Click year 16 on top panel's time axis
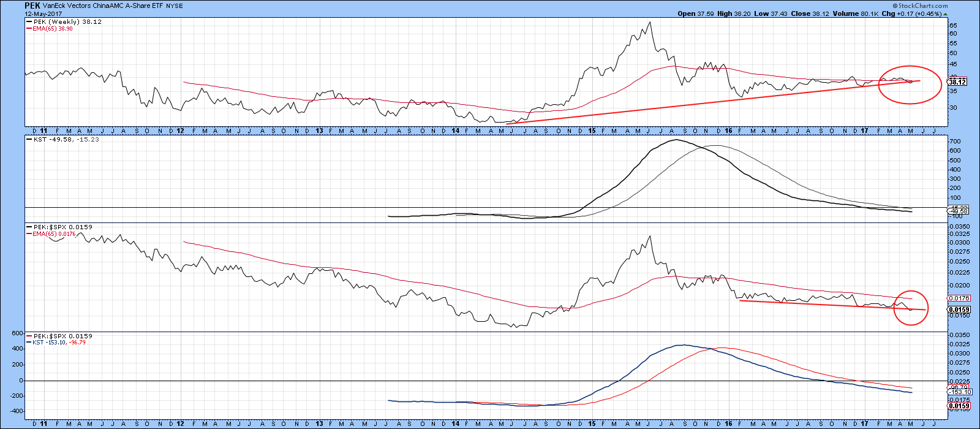Viewport: 980px width, 429px height. click(x=728, y=131)
